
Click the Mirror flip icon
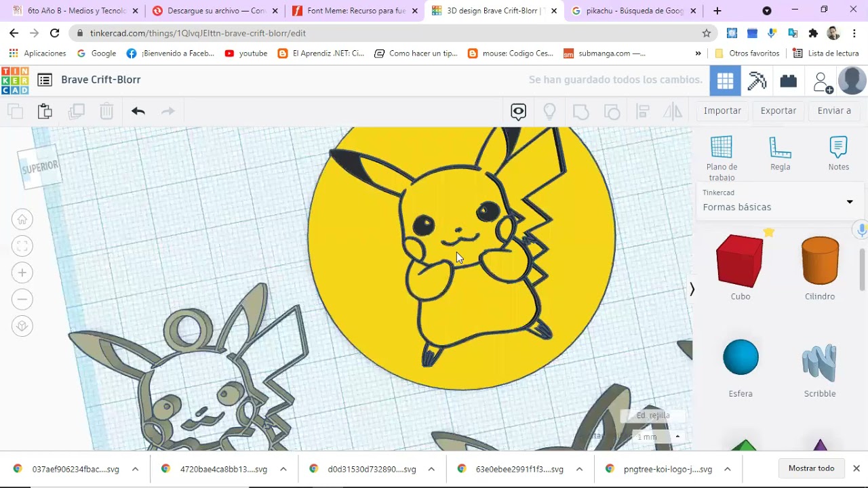pyautogui.click(x=673, y=111)
